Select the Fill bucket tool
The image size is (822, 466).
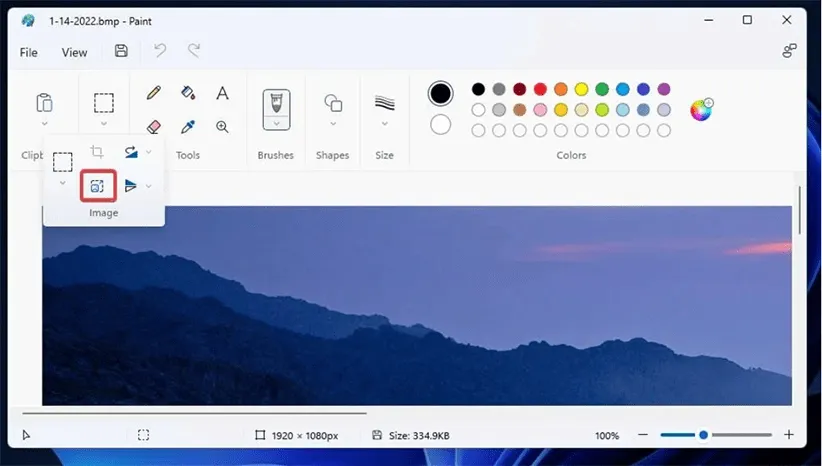tap(188, 93)
